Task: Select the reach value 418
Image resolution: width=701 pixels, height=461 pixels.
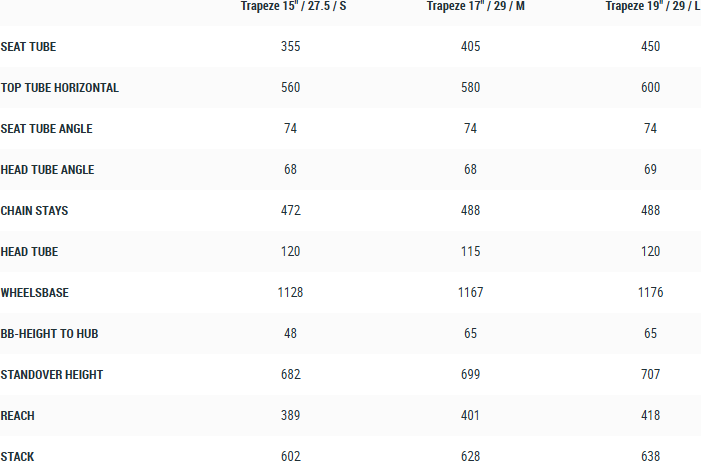Action: [650, 416]
